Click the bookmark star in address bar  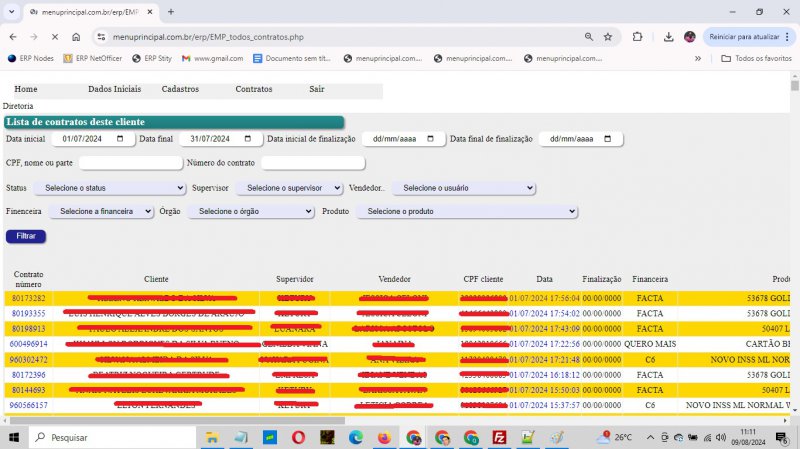pyautogui.click(x=608, y=37)
